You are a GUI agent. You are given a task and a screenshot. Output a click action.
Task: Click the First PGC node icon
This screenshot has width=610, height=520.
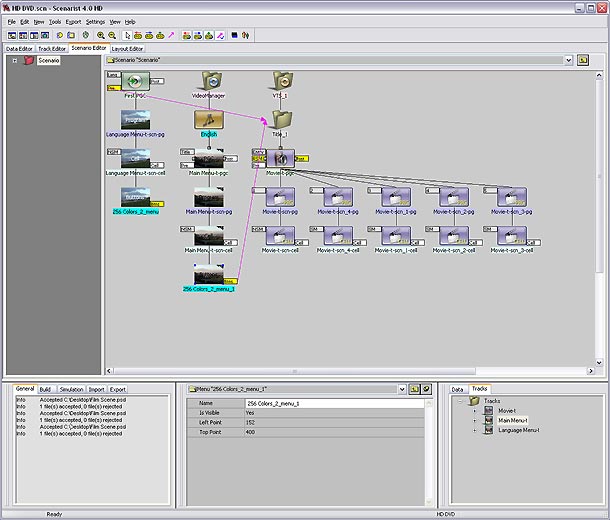pos(136,81)
